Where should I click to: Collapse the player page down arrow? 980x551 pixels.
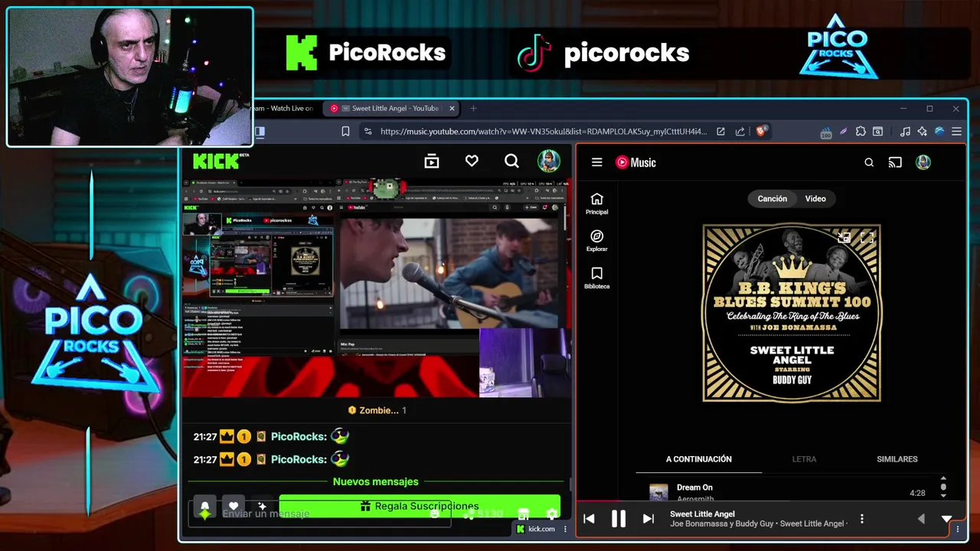point(946,519)
